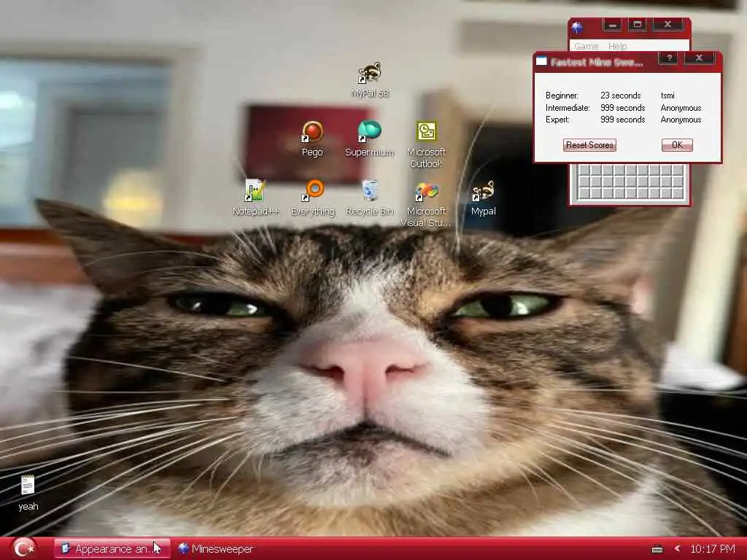Click the Intermediate row's 999 seconds value

pyautogui.click(x=623, y=108)
